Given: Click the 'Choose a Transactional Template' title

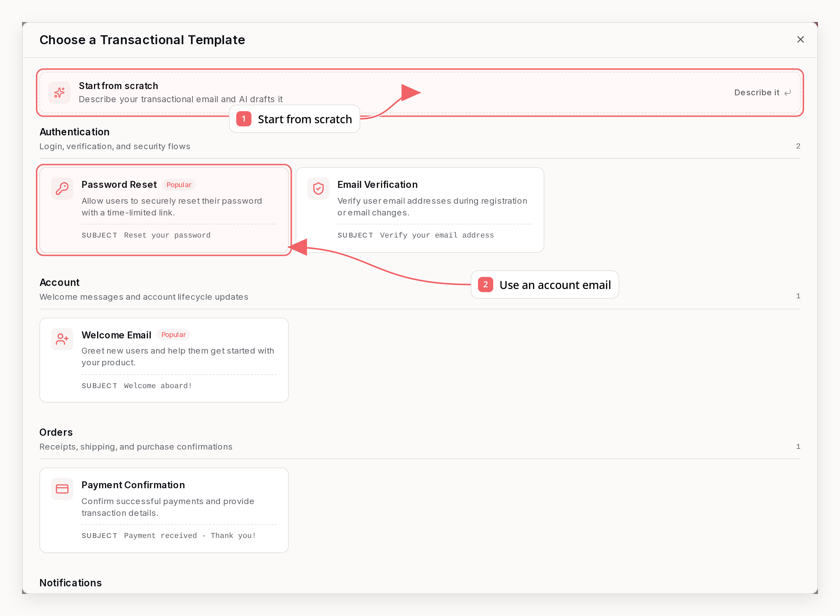Looking at the screenshot, I should 143,40.
